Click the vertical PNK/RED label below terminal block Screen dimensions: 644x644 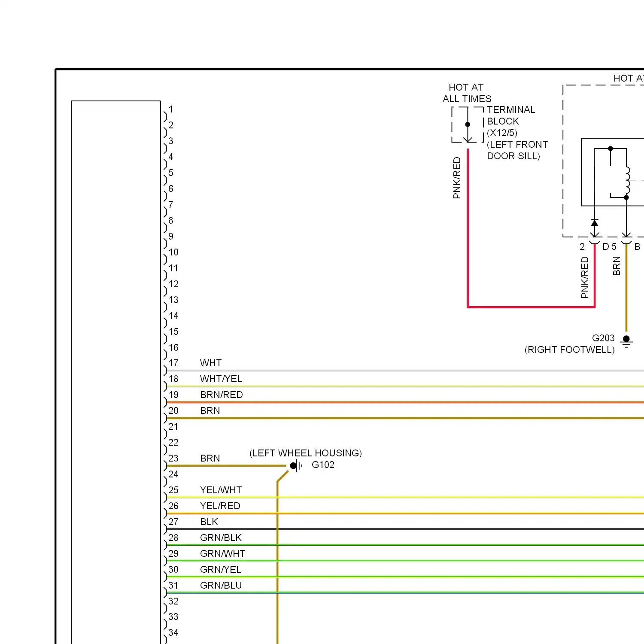pyautogui.click(x=457, y=178)
